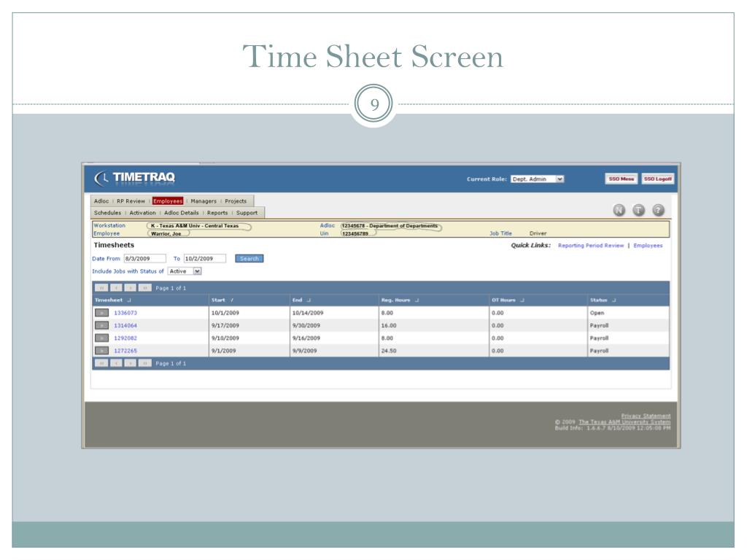This screenshot has width=747, height=560.
Task: Click the Workstation value K - Texas A&M Univ
Action: pos(195,226)
